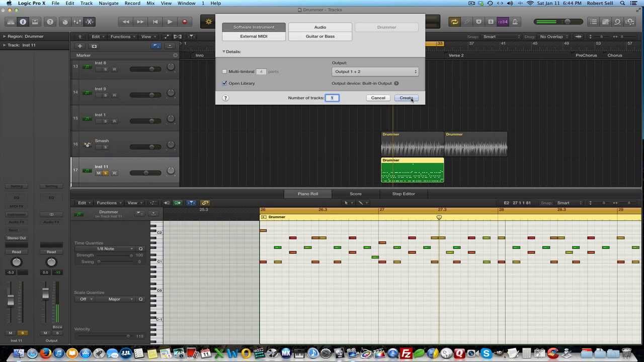The height and width of the screenshot is (362, 644).
Task: Open the Navigate menu in menu bar
Action: point(108,3)
